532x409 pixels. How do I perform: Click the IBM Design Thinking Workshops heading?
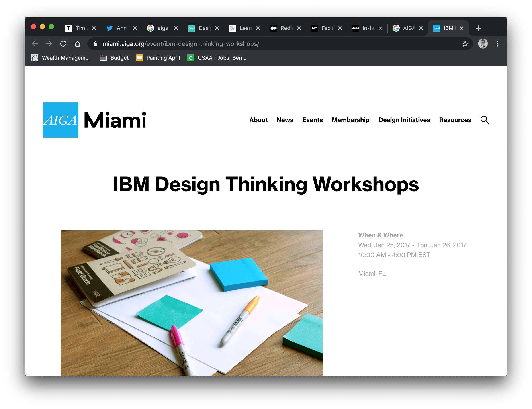[266, 184]
